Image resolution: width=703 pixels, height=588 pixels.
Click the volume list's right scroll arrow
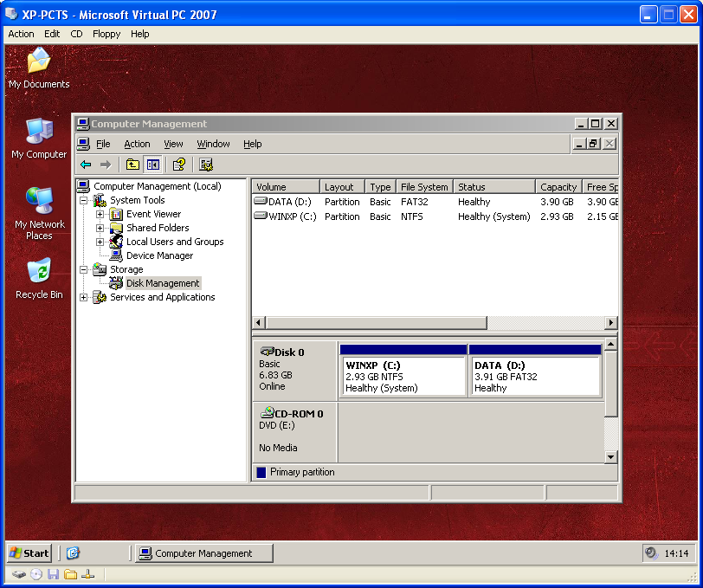[x=610, y=322]
